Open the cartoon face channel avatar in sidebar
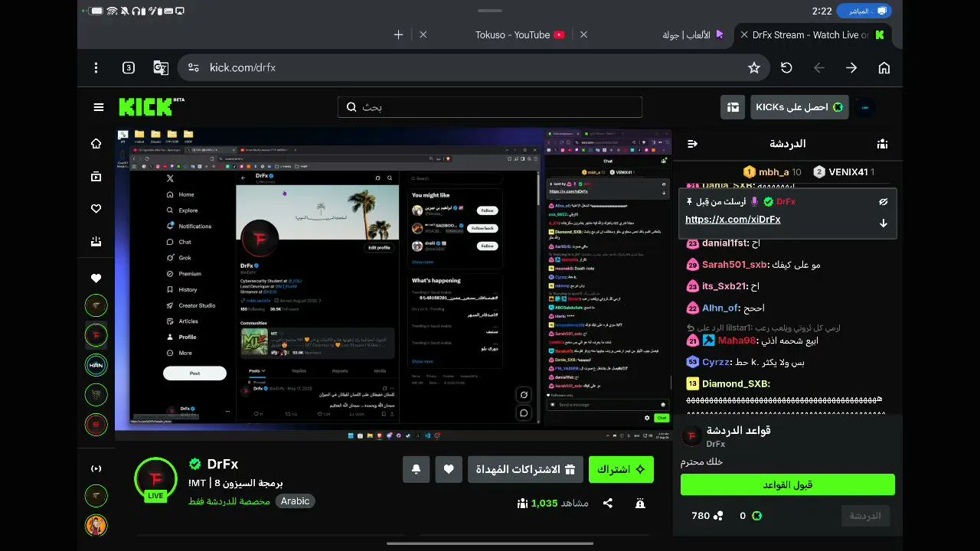 click(x=96, y=526)
